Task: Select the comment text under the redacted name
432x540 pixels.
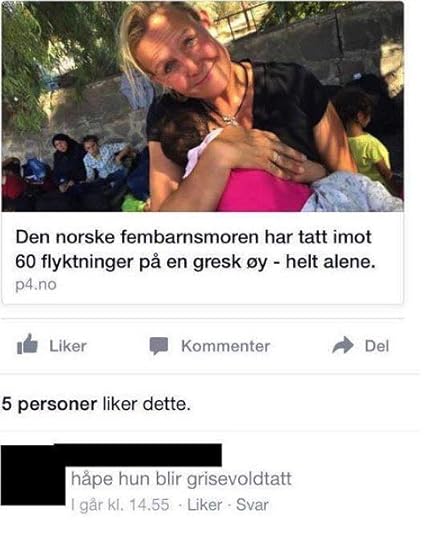Action: tap(181, 479)
